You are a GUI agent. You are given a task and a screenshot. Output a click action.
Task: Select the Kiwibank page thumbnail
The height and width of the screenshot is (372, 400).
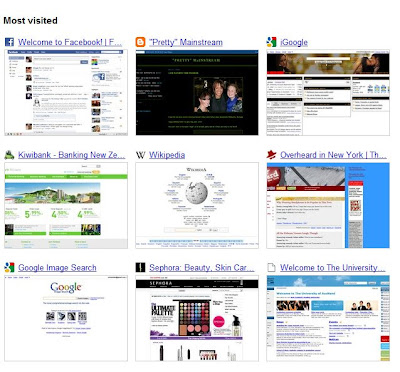[66, 205]
